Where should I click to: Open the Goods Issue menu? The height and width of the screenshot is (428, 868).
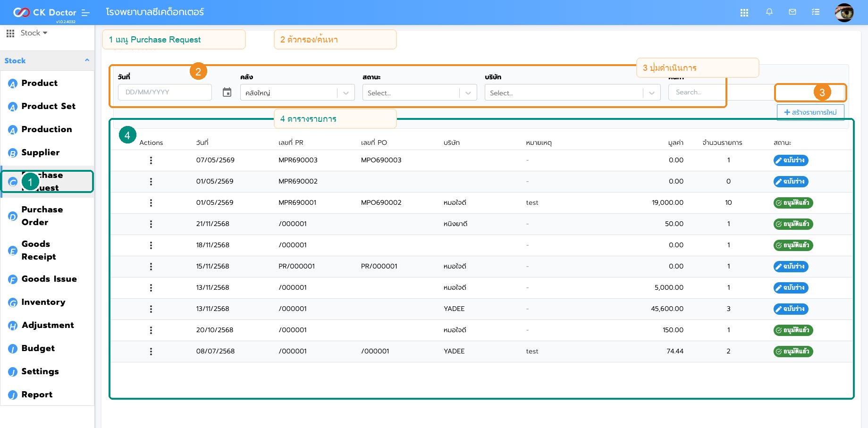[49, 279]
